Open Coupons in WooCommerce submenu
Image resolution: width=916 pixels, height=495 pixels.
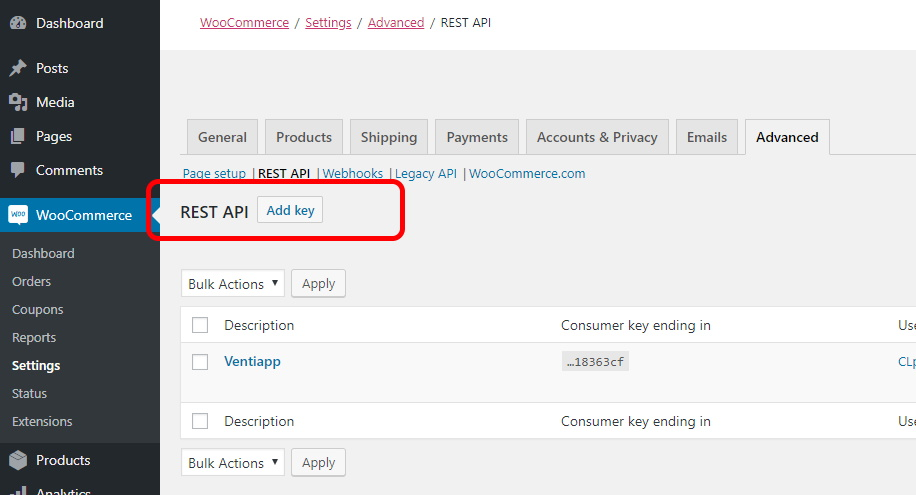click(x=37, y=310)
